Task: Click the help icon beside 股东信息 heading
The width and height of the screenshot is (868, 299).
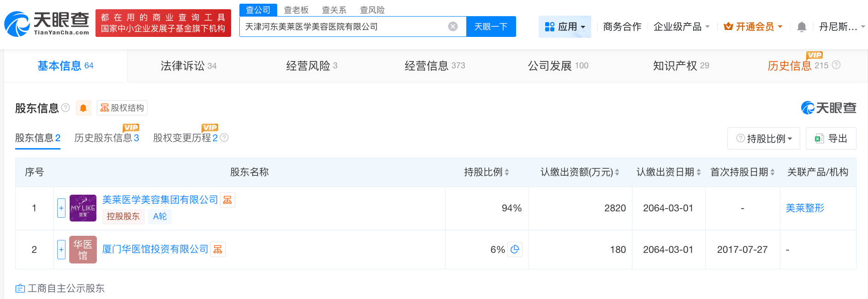Action: coord(66,108)
